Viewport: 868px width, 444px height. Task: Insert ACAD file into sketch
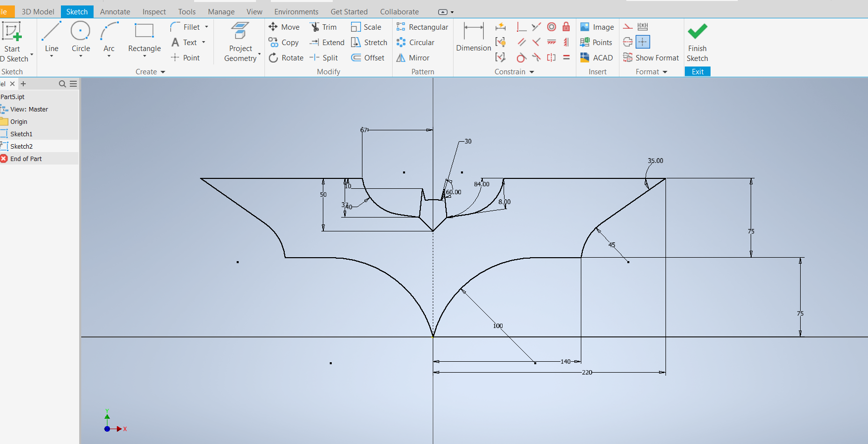(597, 58)
